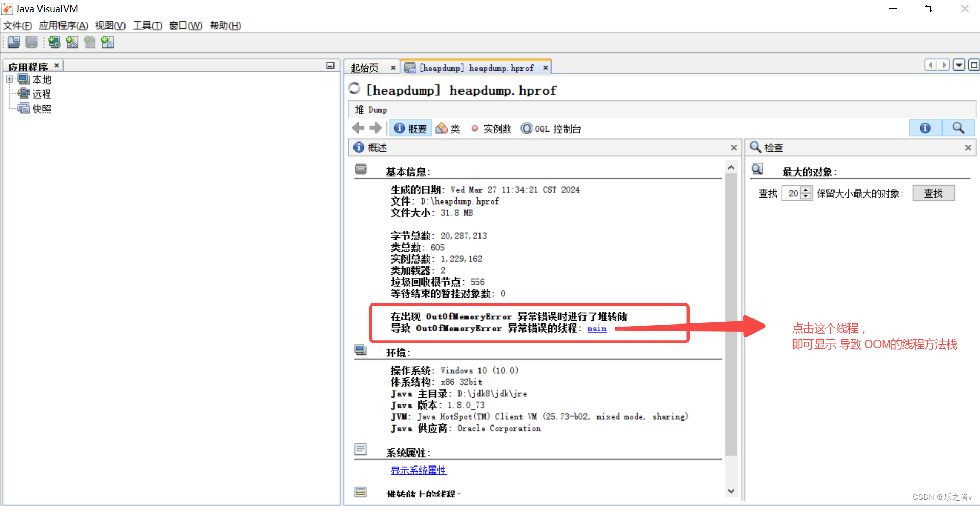Toggle the blue info panel button
The width and height of the screenshot is (980, 506).
click(925, 128)
